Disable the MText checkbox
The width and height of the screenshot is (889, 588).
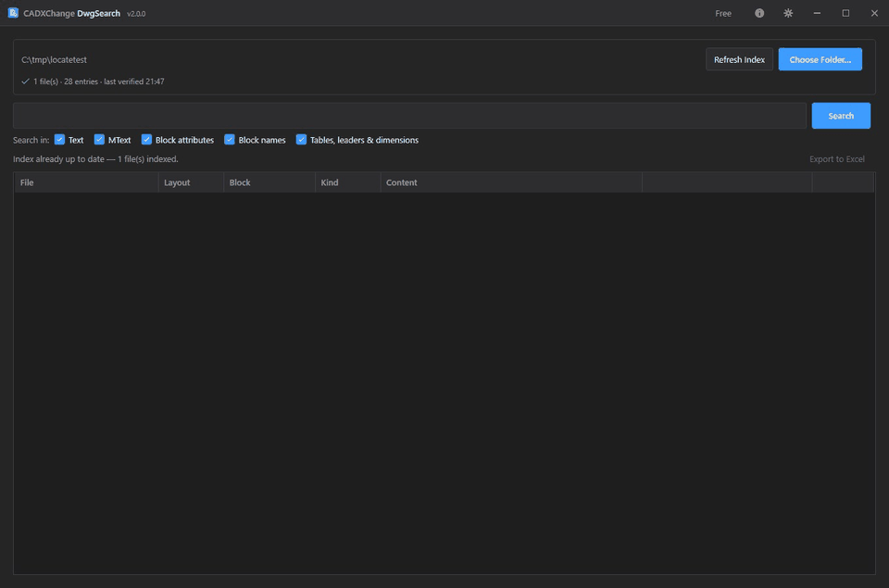tap(99, 140)
